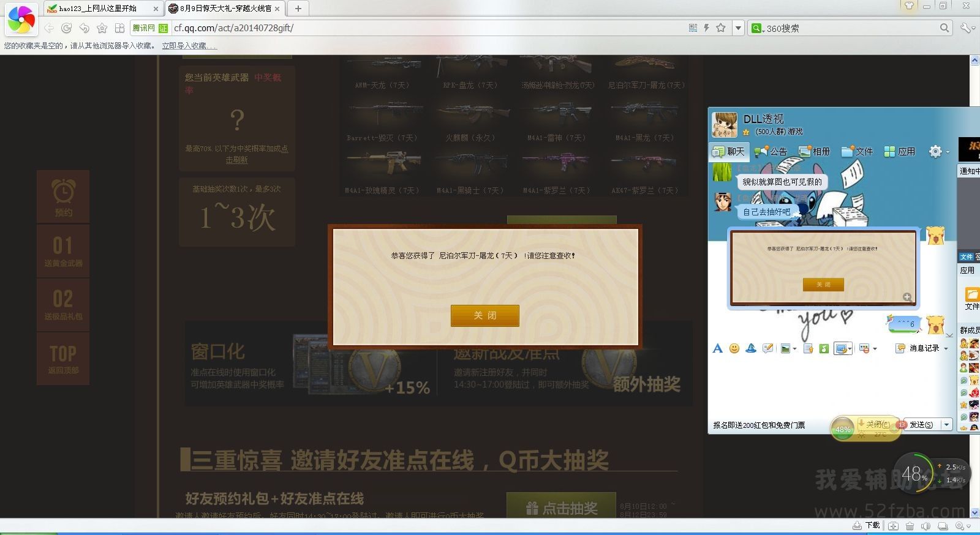980x535 pixels.
Task: Close the prize dialog with 关闭 button
Action: pos(485,315)
